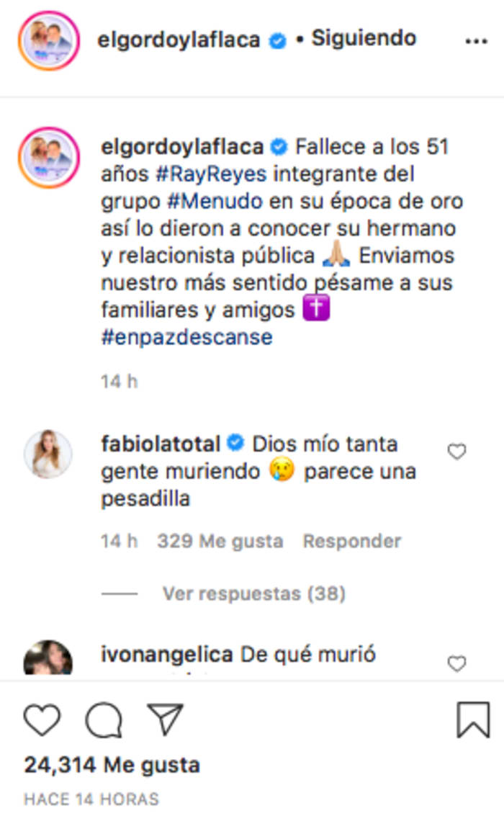504x816 pixels.
Task: Open fabiolatotal's profile avatar
Action: [x=48, y=454]
